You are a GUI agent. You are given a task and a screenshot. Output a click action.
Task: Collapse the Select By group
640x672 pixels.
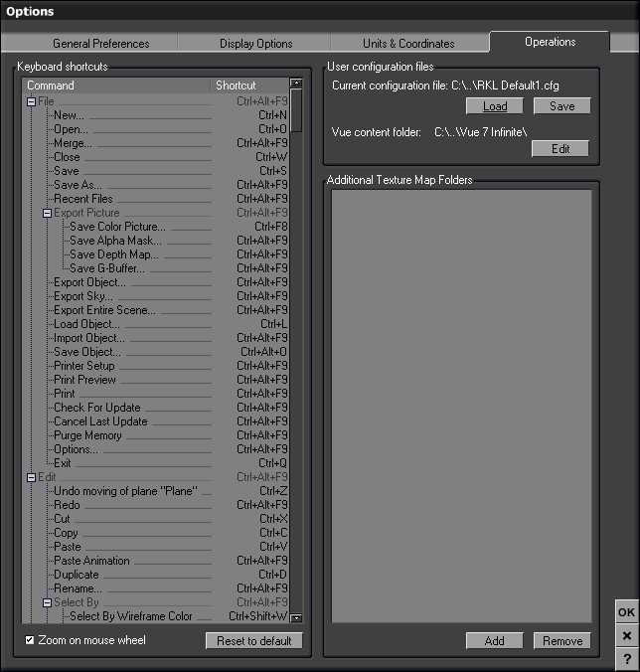pyautogui.click(x=47, y=602)
